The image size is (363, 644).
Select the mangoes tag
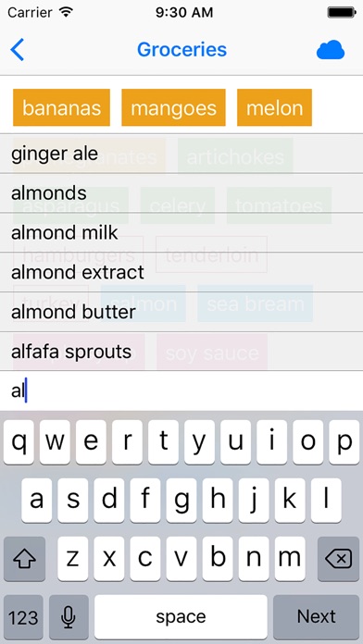coord(173,107)
